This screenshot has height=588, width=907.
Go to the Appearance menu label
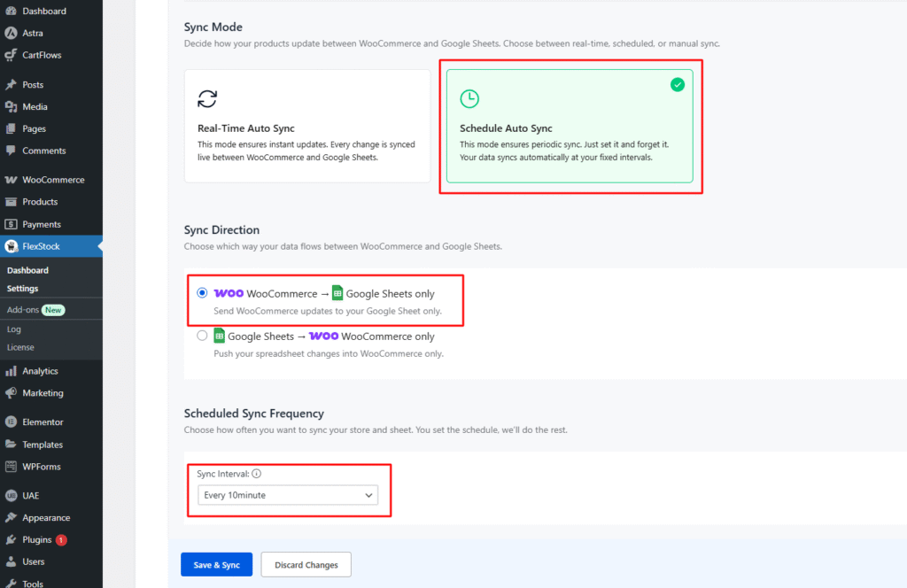click(x=46, y=517)
